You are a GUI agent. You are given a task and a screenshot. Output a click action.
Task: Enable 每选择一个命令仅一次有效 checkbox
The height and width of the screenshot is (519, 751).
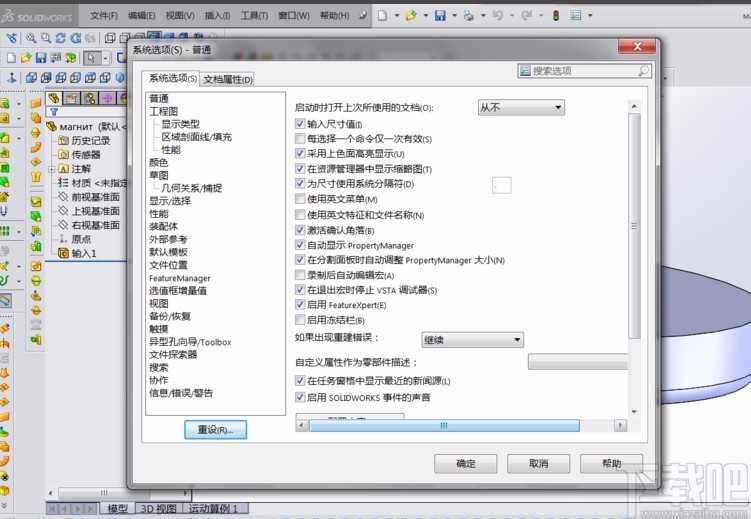[x=300, y=139]
